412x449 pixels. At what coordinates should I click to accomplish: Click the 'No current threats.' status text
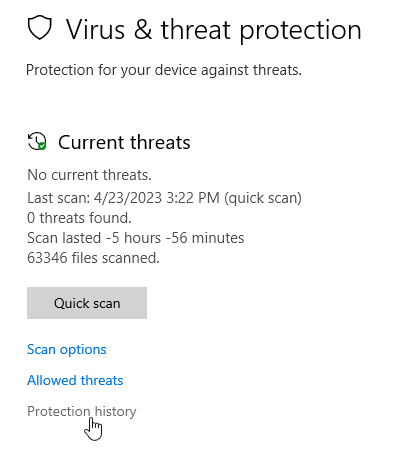point(89,175)
